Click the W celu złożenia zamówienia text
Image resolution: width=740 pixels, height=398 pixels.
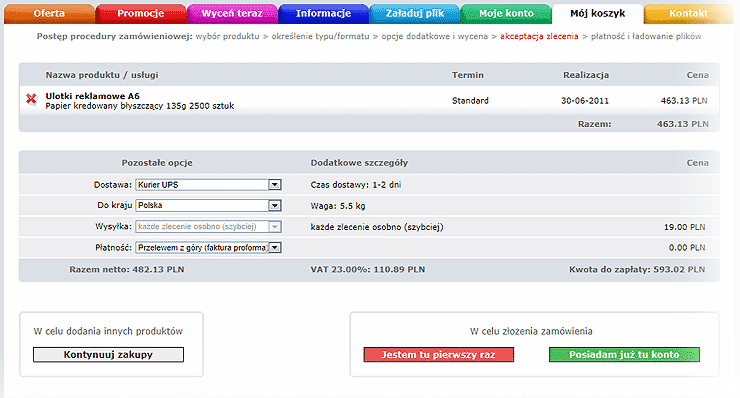pyautogui.click(x=531, y=331)
